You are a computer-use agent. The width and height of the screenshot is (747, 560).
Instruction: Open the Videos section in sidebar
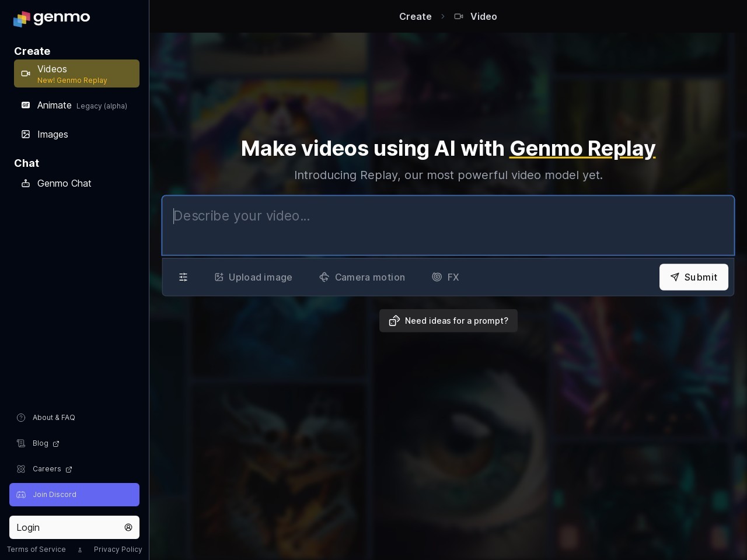[76, 73]
